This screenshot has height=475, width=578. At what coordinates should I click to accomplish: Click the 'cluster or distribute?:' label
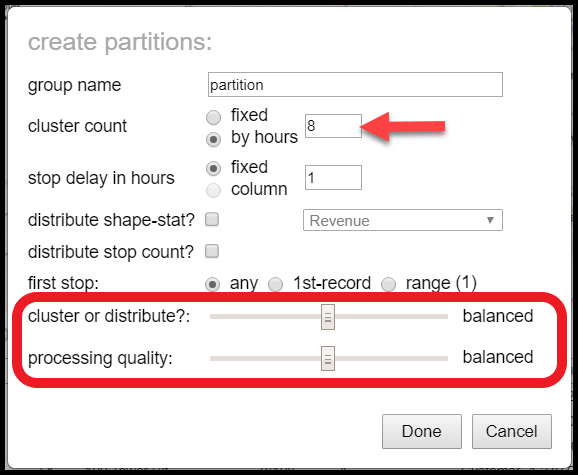point(109,316)
